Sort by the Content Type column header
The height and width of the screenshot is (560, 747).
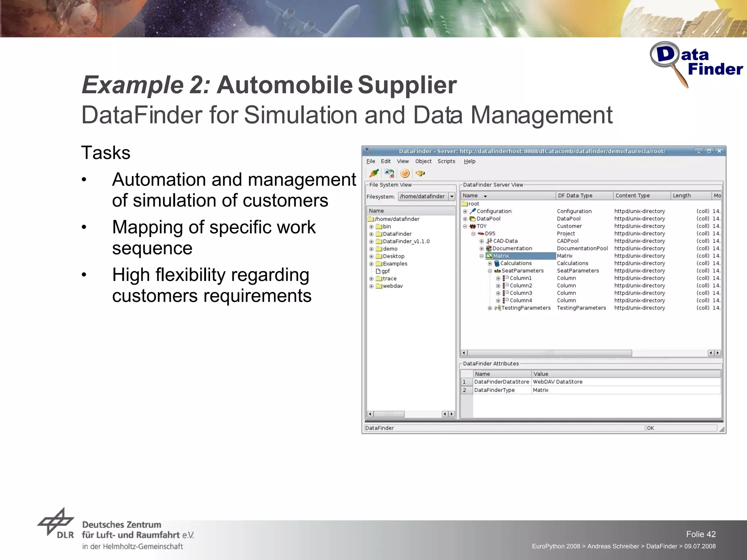(642, 196)
